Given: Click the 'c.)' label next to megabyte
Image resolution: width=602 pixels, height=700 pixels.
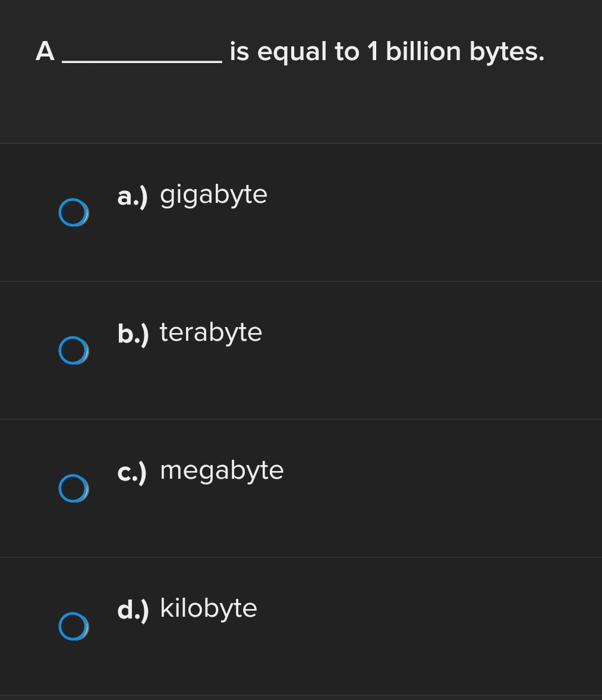Looking at the screenshot, I should [132, 471].
